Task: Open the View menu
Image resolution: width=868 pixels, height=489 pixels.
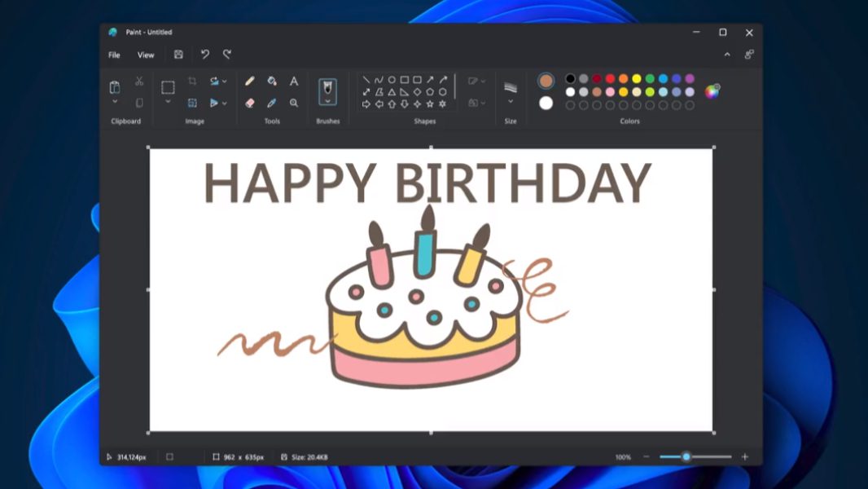Action: 146,55
